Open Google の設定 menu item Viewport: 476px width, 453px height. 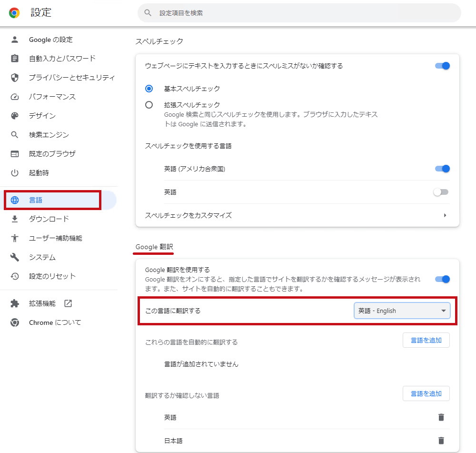pyautogui.click(x=51, y=40)
